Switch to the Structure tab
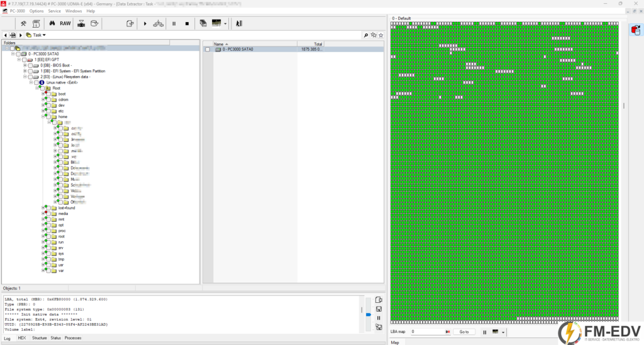 [40, 338]
